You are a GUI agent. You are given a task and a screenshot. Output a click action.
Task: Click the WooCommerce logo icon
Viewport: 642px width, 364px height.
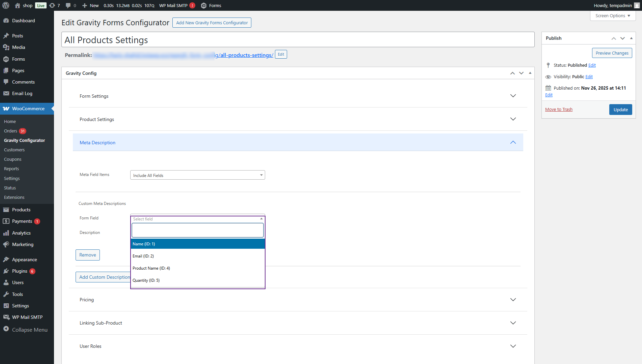[6, 109]
